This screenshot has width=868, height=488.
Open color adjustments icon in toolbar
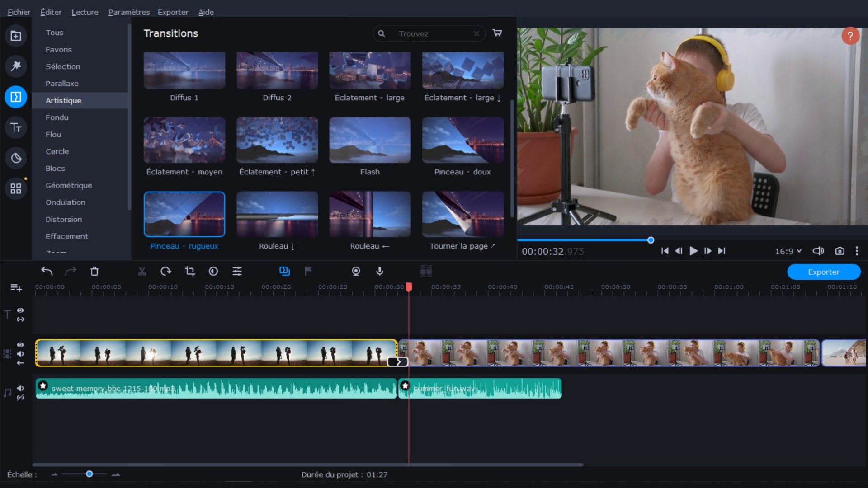(x=213, y=271)
